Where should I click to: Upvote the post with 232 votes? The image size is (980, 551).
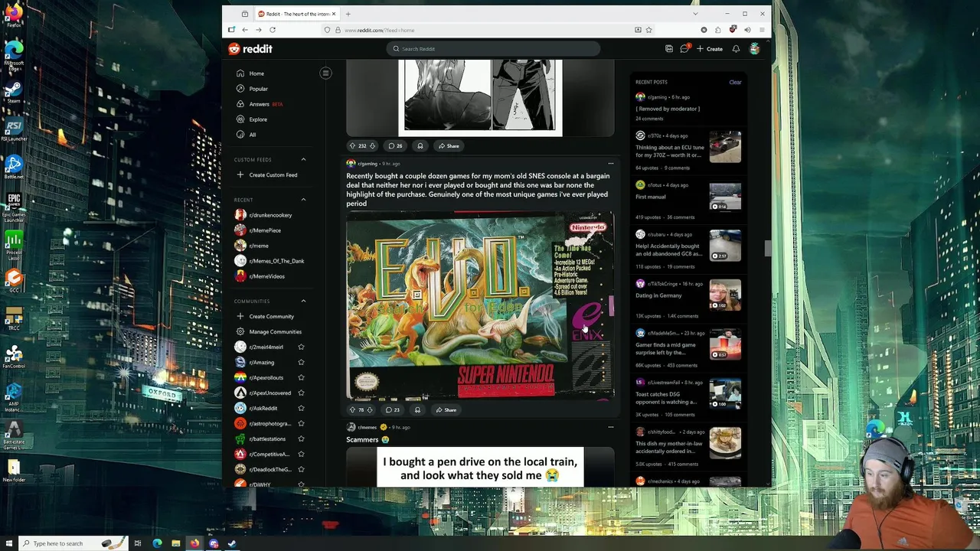[x=352, y=146]
